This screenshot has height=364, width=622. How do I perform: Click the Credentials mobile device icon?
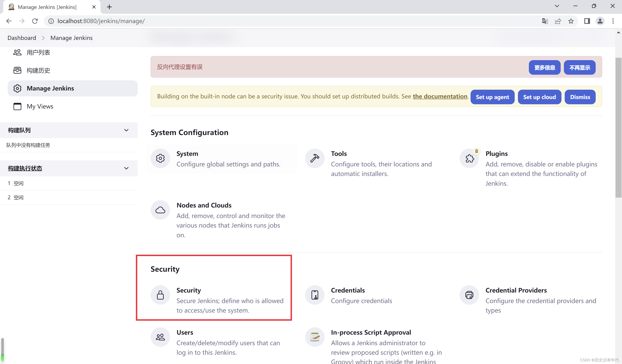coord(314,295)
